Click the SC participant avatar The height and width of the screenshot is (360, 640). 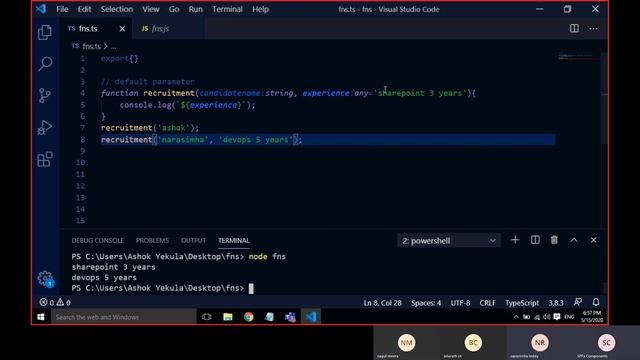[606, 342]
